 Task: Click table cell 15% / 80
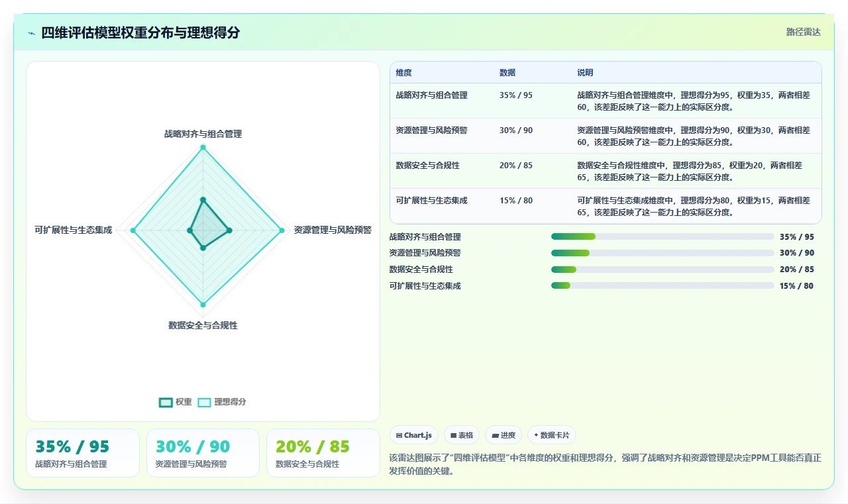[x=516, y=201]
